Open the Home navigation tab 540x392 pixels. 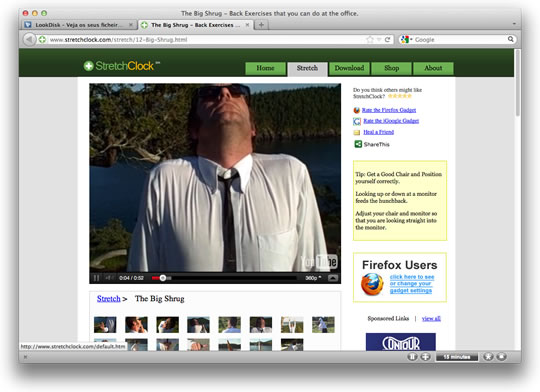[x=266, y=68]
